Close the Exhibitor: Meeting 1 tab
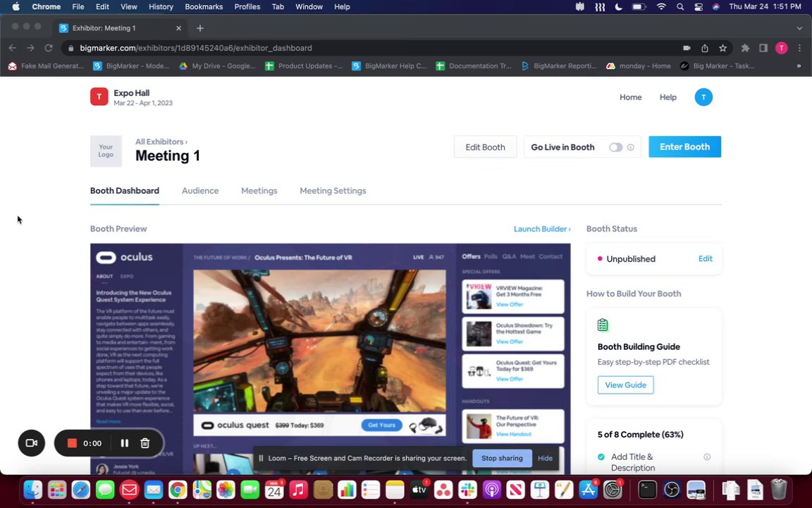 point(178,28)
